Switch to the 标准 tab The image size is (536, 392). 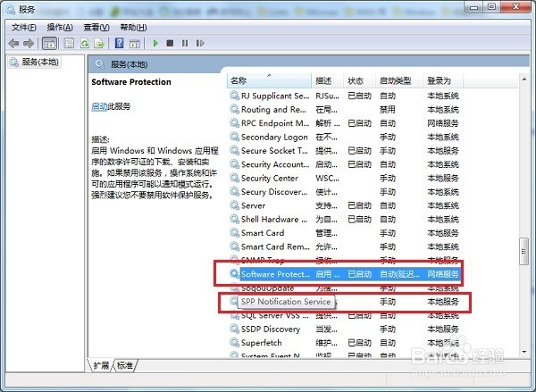click(125, 366)
